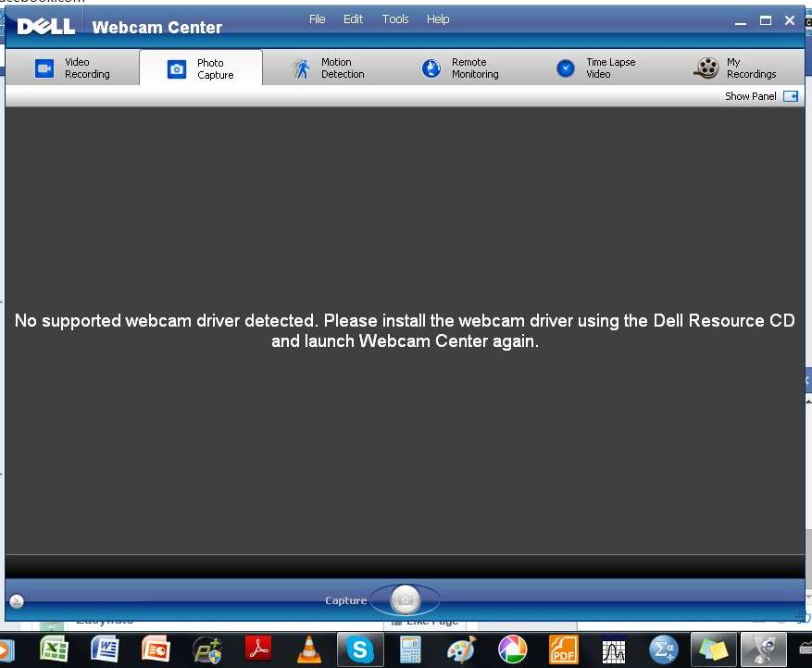Click the Dell logo in the title bar
This screenshot has width=812, height=668.
[45, 26]
